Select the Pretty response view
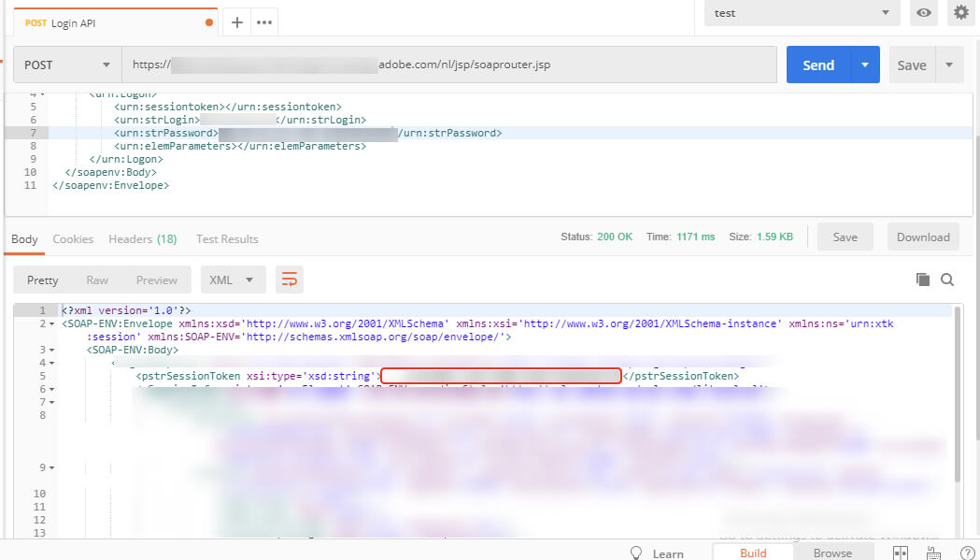 pyautogui.click(x=41, y=279)
